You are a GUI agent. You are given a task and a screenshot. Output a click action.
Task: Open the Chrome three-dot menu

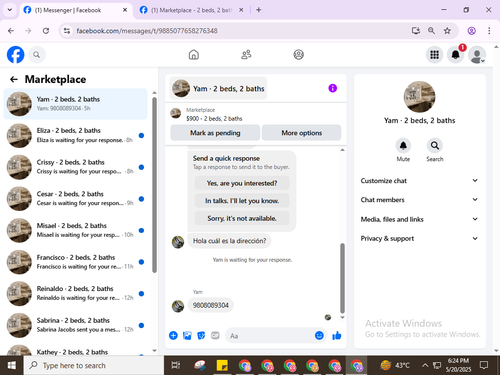click(489, 31)
